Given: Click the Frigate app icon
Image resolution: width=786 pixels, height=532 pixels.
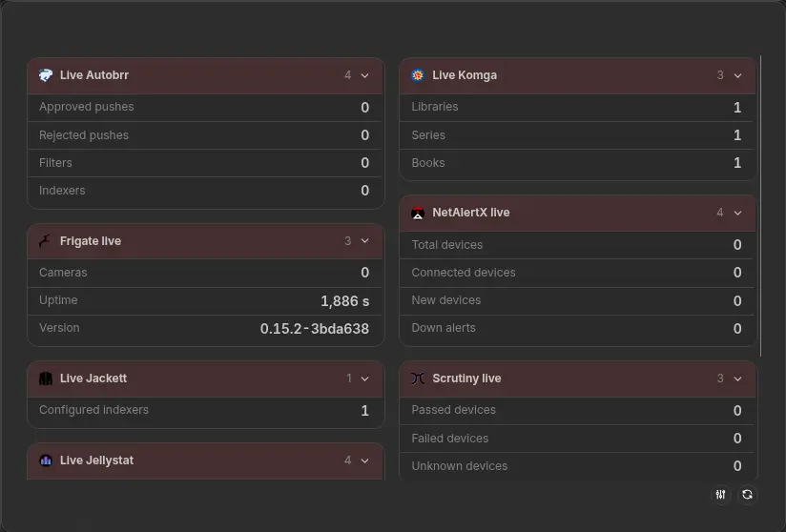Looking at the screenshot, I should [x=46, y=241].
